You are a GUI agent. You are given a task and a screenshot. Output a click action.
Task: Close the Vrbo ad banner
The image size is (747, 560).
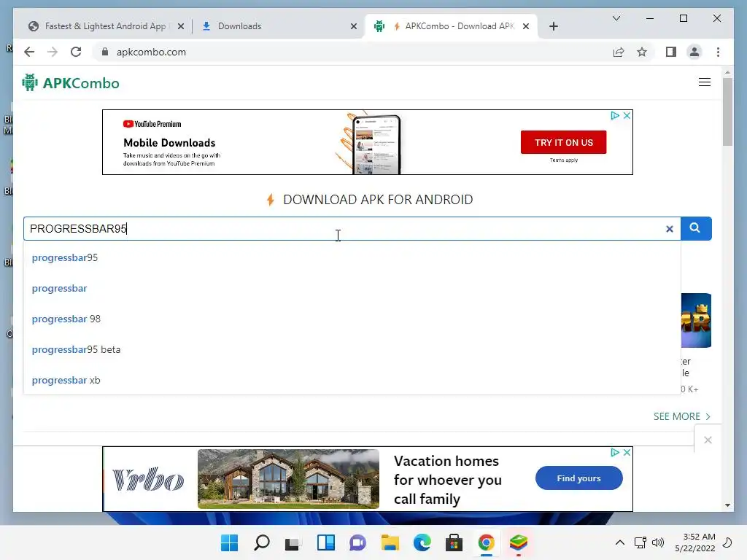click(x=627, y=452)
